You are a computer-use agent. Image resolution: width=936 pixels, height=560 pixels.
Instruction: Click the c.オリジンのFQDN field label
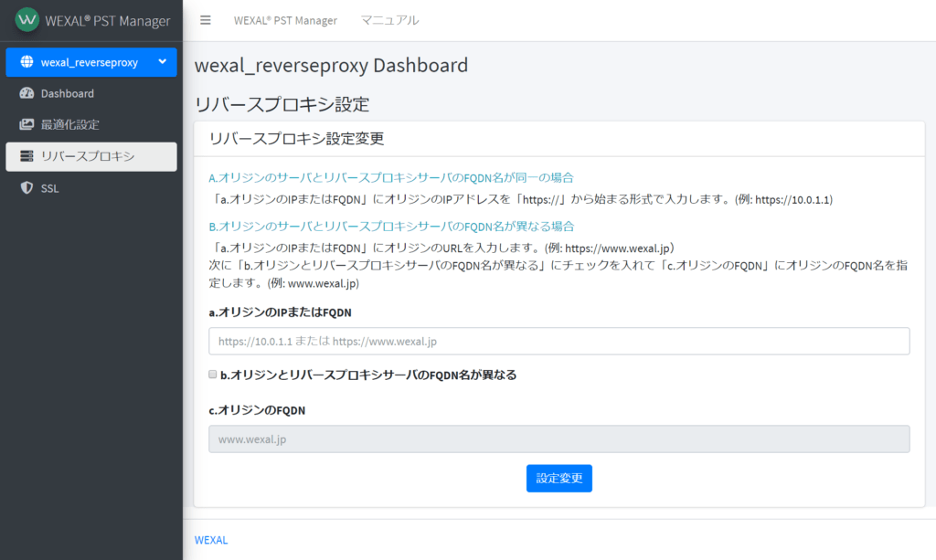(x=257, y=410)
